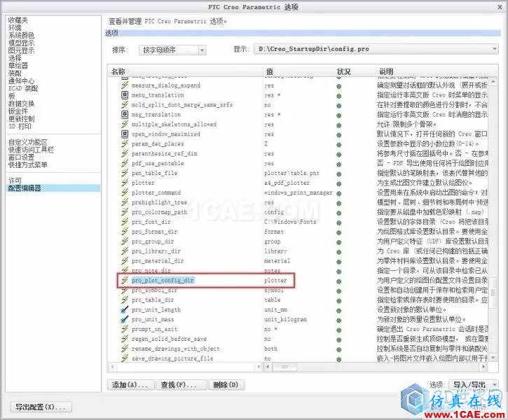
Task: Click the green status dot for plotter_command
Action: click(x=339, y=193)
